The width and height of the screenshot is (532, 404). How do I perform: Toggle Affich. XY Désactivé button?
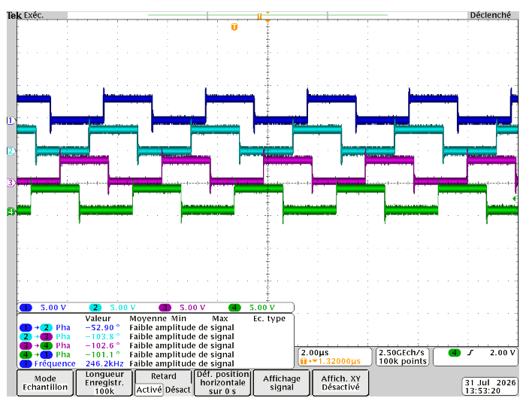340,383
